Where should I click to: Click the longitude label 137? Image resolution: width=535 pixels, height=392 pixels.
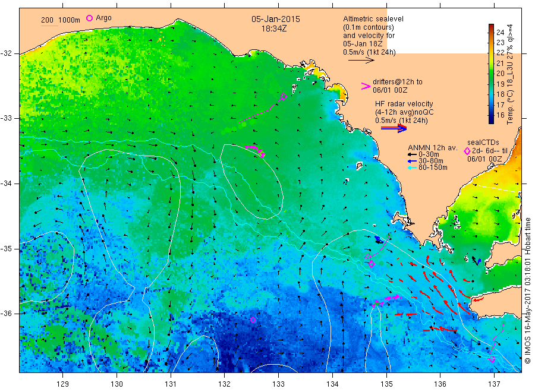point(494,384)
